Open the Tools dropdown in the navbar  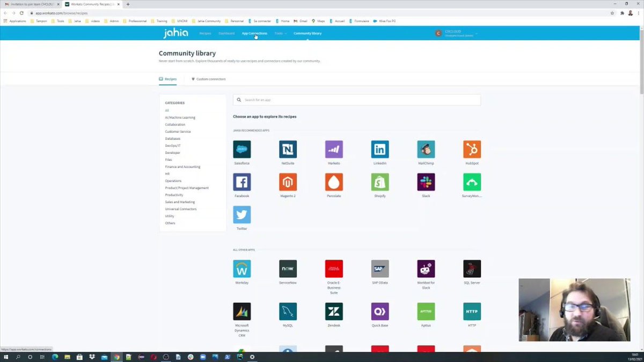[279, 33]
